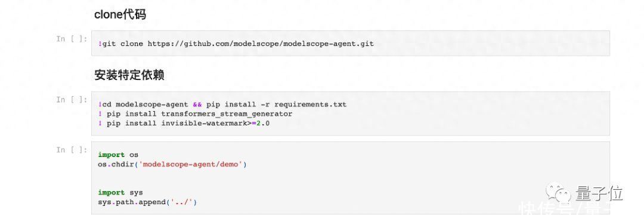
Task: Click the 'import os' line
Action: coord(118,155)
